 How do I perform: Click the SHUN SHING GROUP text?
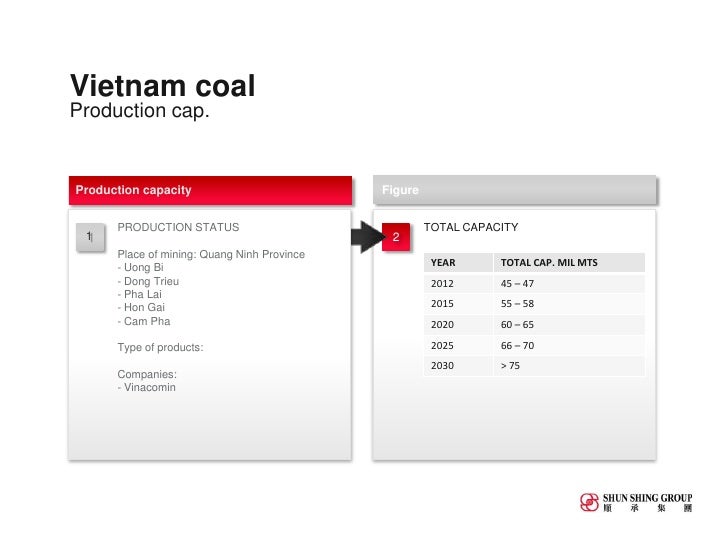(648, 498)
